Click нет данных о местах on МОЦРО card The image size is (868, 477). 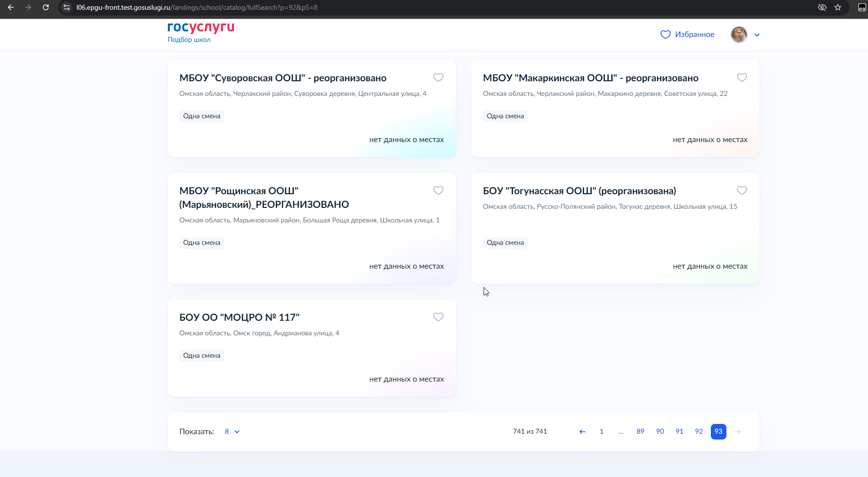point(406,379)
